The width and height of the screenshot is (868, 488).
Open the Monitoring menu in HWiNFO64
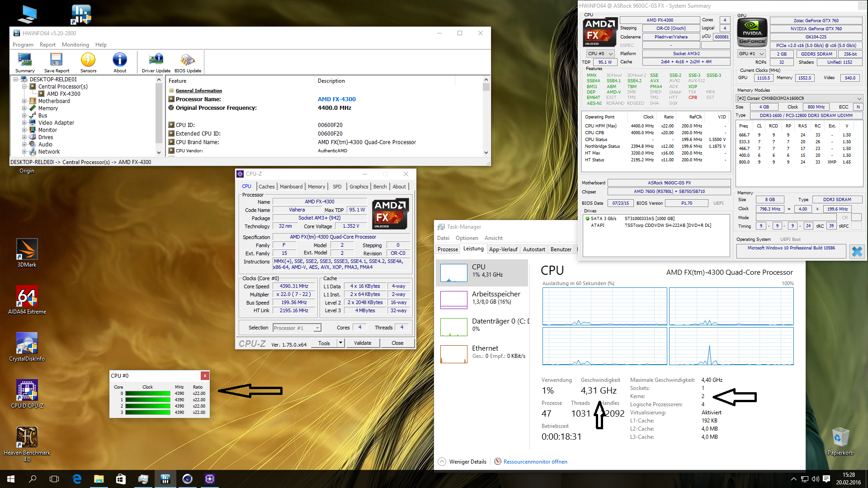[75, 45]
